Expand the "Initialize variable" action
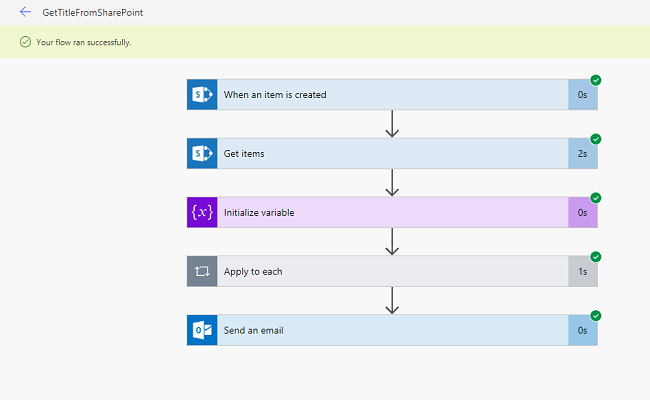 coord(390,212)
